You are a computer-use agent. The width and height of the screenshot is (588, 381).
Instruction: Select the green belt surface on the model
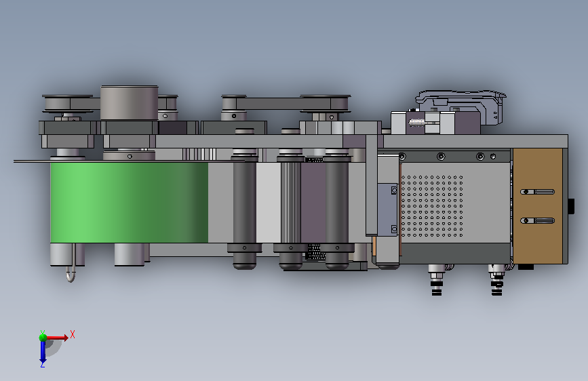130,203
